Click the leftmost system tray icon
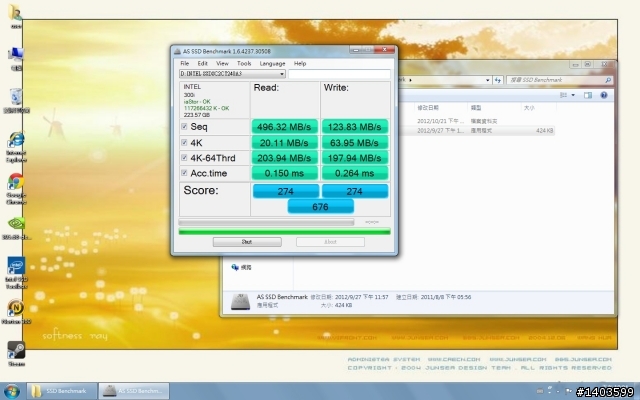The width and height of the screenshot is (640, 400). pyautogui.click(x=539, y=391)
